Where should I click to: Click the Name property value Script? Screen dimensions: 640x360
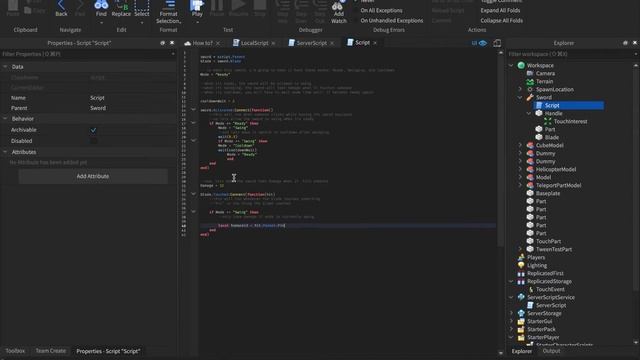click(x=97, y=98)
